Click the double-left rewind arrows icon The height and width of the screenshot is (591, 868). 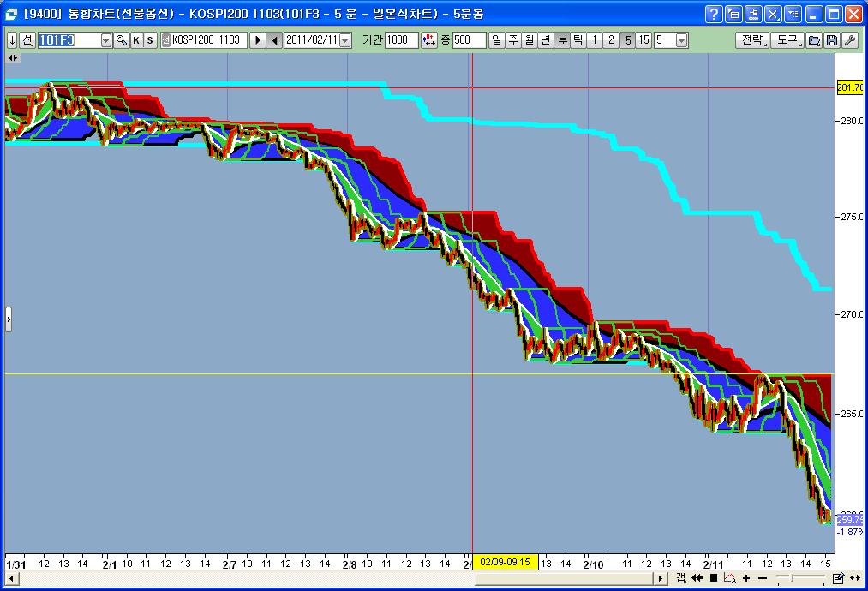click(697, 578)
